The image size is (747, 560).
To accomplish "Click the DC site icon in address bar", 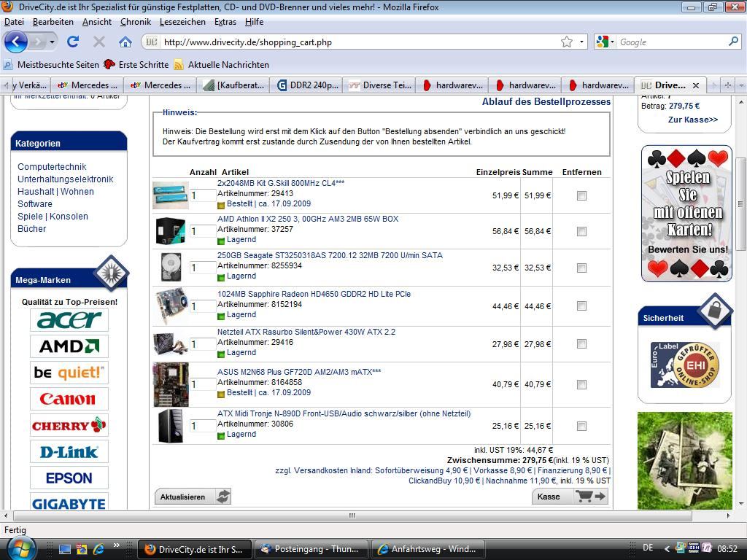I will pos(152,42).
